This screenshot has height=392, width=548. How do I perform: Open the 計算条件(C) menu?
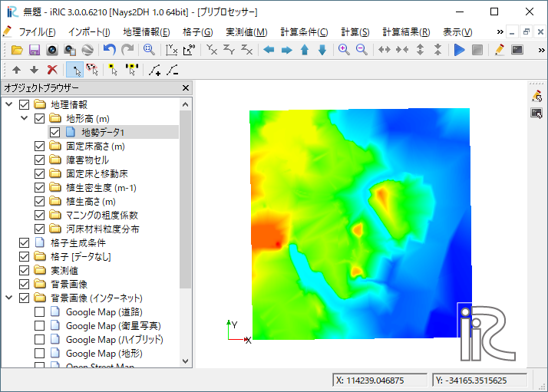coord(304,32)
